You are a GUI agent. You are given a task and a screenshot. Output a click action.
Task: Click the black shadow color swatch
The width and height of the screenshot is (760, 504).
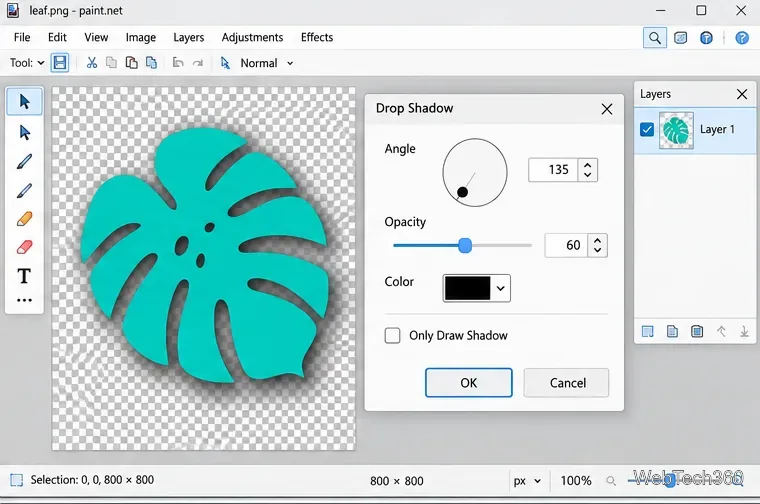pyautogui.click(x=468, y=288)
